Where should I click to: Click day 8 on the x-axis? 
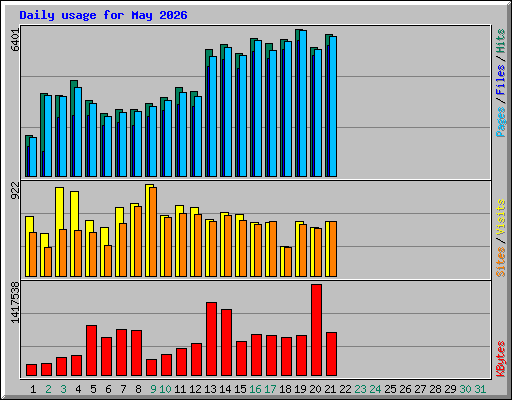click(138, 389)
